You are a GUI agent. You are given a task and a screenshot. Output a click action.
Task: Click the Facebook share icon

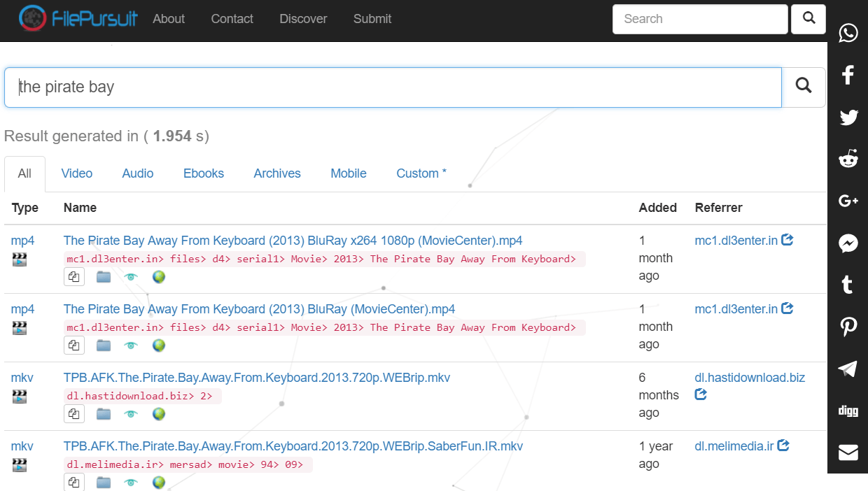coord(848,75)
